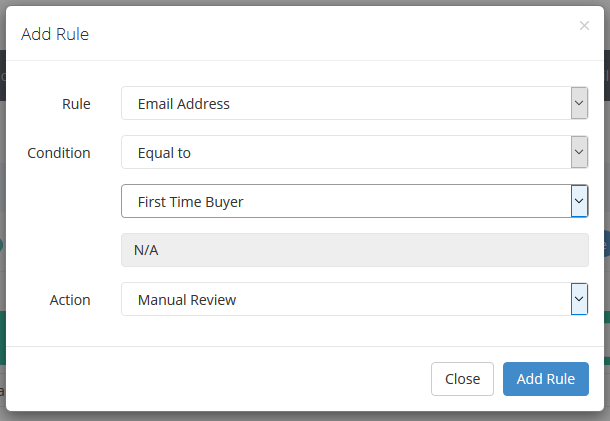Open the First Time Buyer value selector
Screen dimensions: 610x421
(354, 201)
